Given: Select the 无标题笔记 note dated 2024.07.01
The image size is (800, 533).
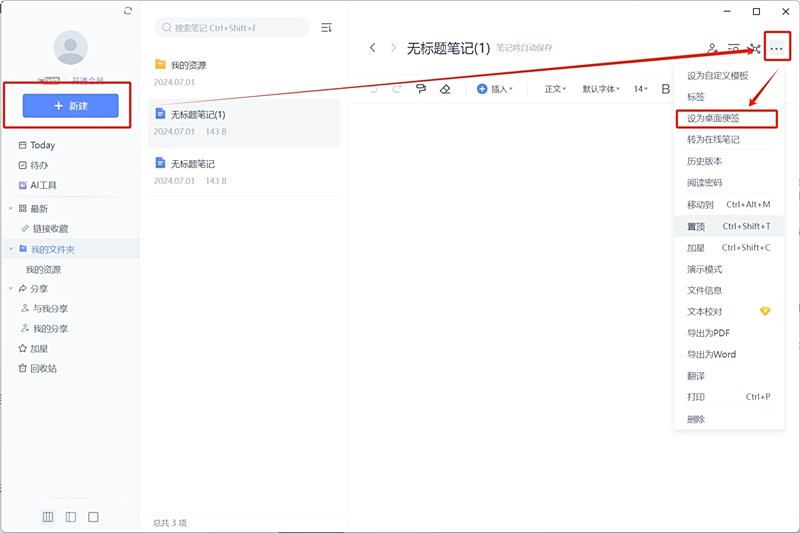Looking at the screenshot, I should pyautogui.click(x=244, y=171).
